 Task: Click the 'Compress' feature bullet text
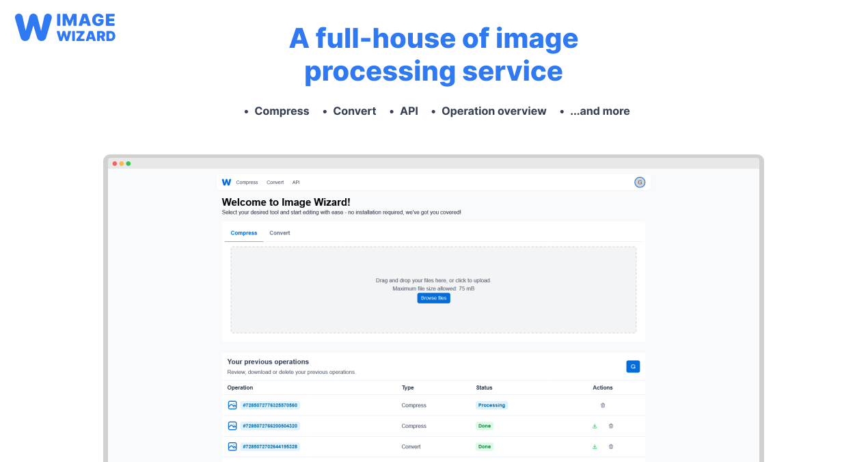282,111
